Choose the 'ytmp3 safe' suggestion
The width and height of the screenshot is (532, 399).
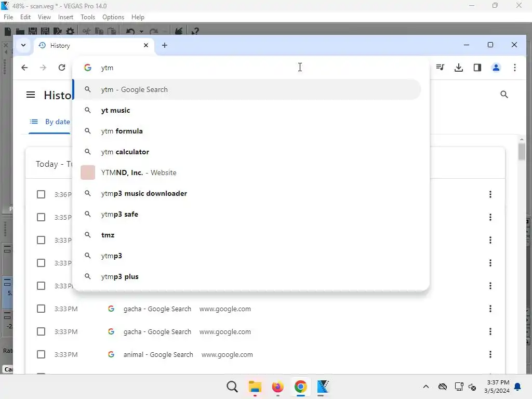(247, 214)
